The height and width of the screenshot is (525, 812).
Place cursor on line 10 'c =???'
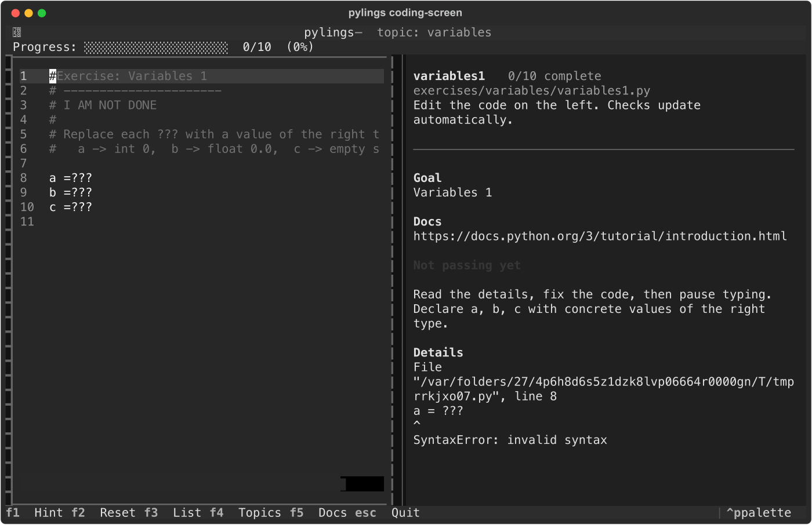pyautogui.click(x=70, y=207)
